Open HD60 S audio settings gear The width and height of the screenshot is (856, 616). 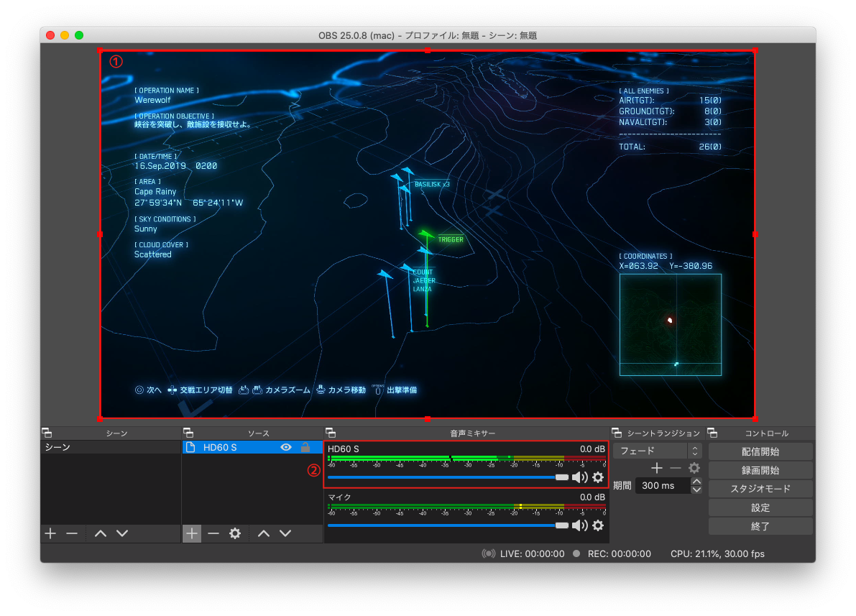coord(598,477)
